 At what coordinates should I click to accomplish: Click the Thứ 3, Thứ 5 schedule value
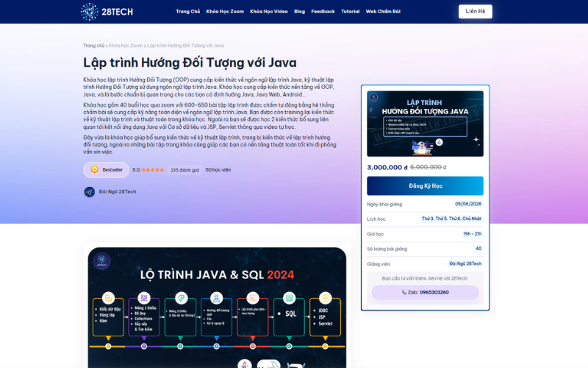tap(451, 219)
